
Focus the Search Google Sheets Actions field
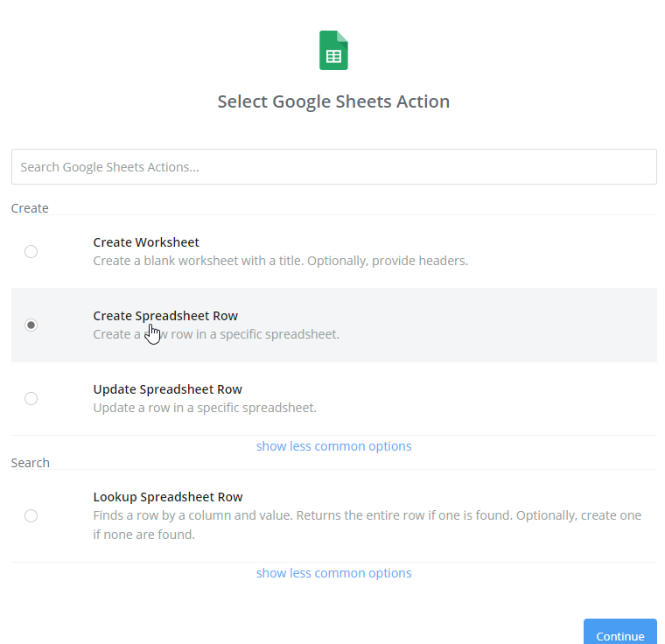click(x=333, y=166)
